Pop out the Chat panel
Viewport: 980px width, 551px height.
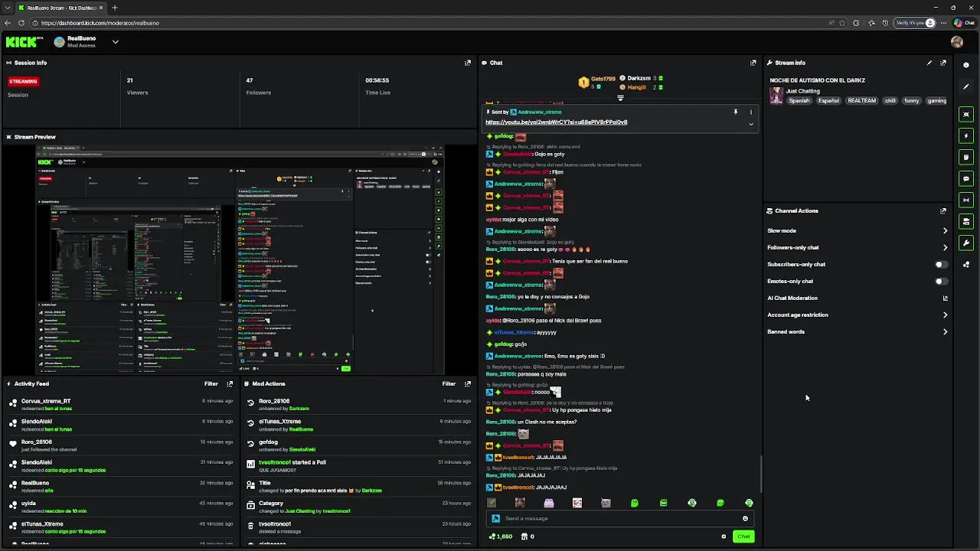pyautogui.click(x=753, y=63)
